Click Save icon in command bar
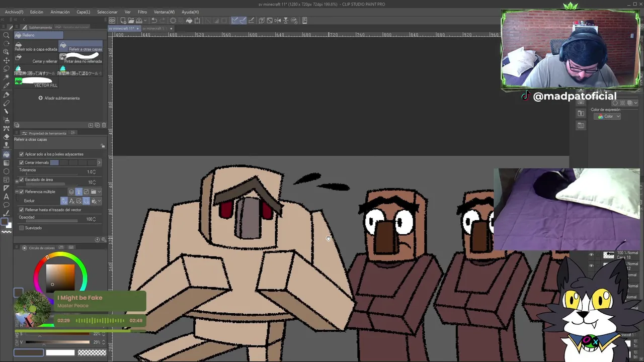Viewport: 644px width, 362px height. click(139, 21)
